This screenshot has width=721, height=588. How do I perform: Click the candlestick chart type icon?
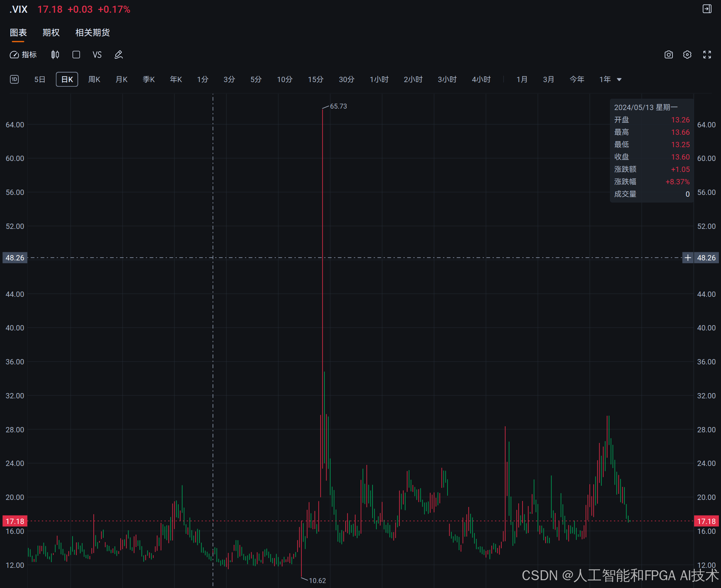[x=55, y=54]
